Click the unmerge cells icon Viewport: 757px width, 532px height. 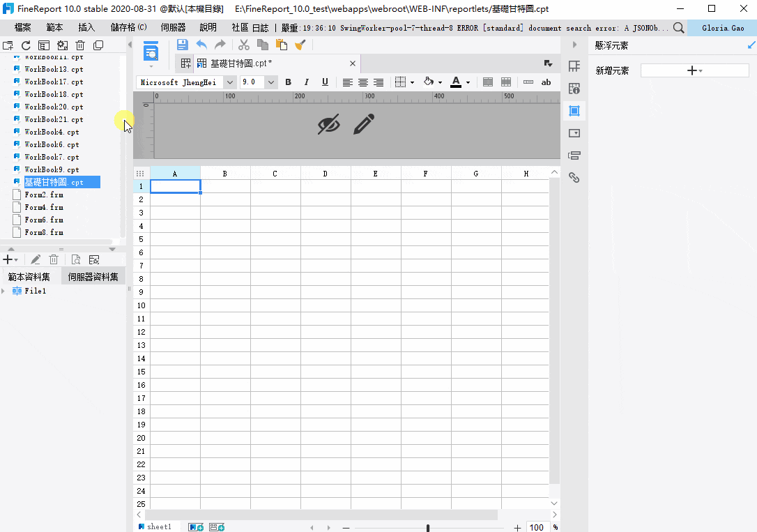tap(506, 82)
